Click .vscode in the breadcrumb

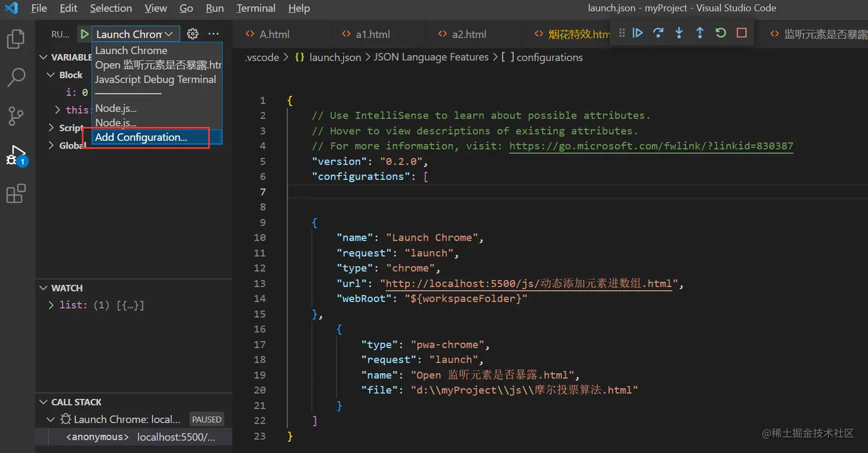(x=262, y=57)
